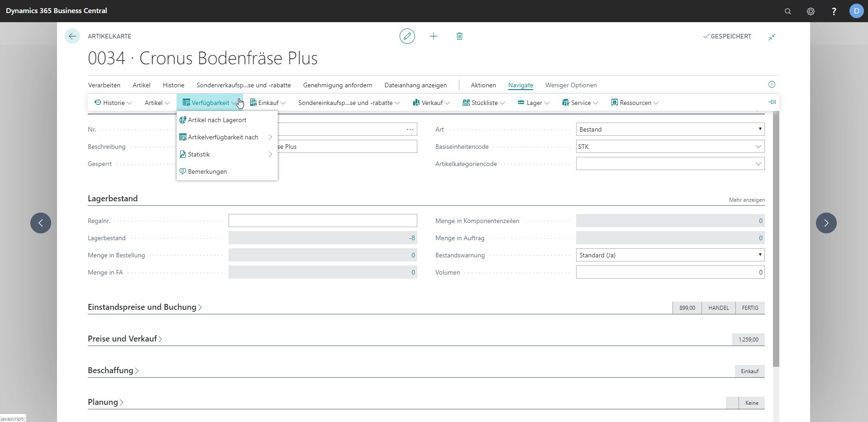This screenshot has height=422, width=868.
Task: Delete the item using trash icon
Action: pos(459,36)
